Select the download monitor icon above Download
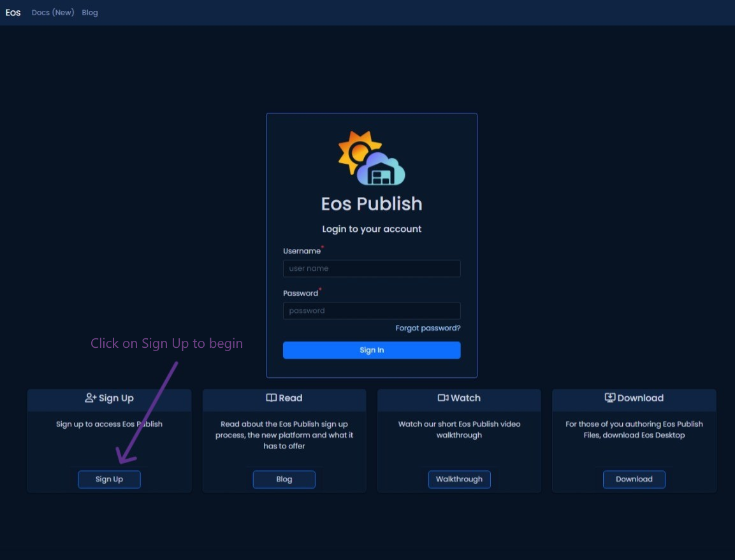Image resolution: width=735 pixels, height=560 pixels. (610, 397)
